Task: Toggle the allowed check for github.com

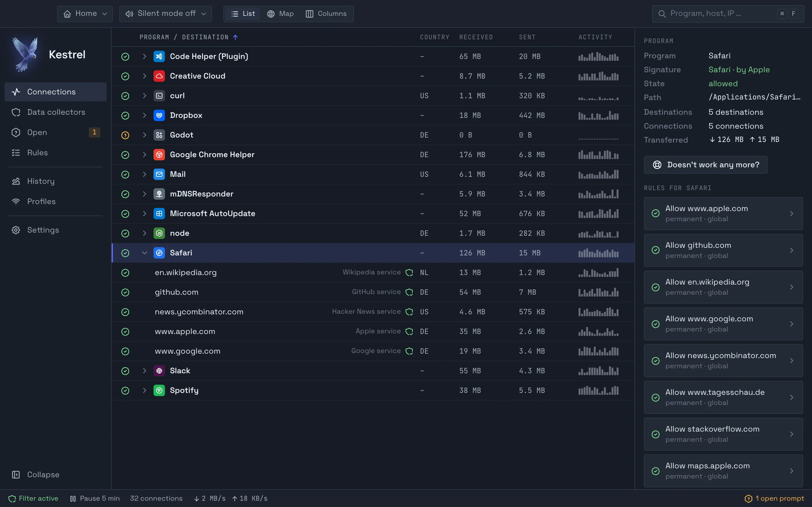Action: click(x=125, y=292)
